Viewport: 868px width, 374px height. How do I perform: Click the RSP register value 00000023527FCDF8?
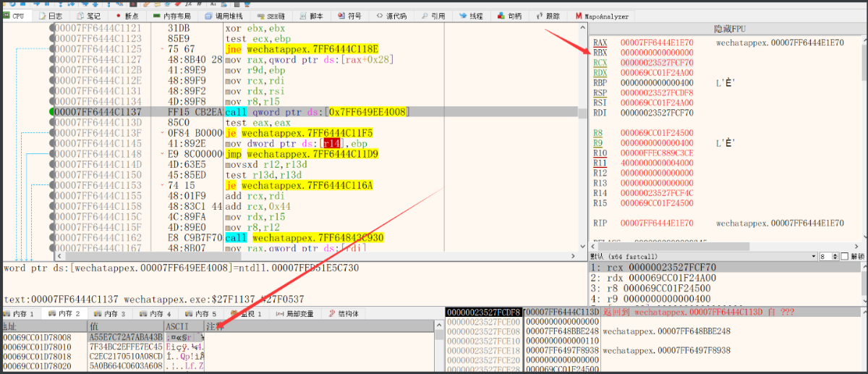(x=657, y=93)
